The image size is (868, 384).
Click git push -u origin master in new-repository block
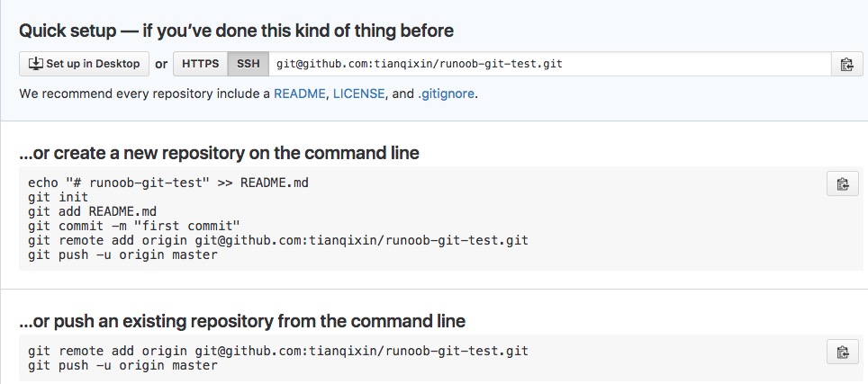[122, 255]
